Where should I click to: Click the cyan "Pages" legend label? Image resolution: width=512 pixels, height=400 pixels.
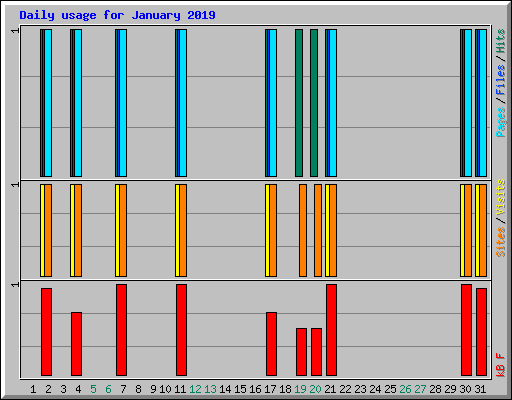501,122
